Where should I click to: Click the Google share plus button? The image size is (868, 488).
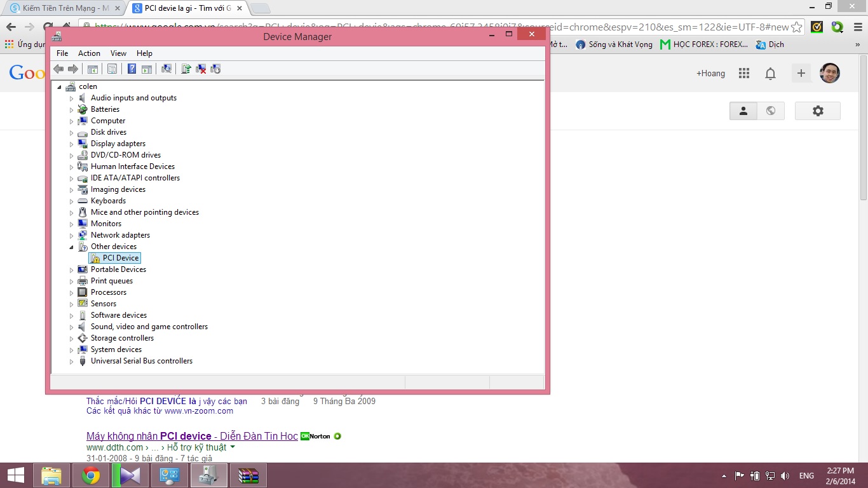click(x=801, y=73)
